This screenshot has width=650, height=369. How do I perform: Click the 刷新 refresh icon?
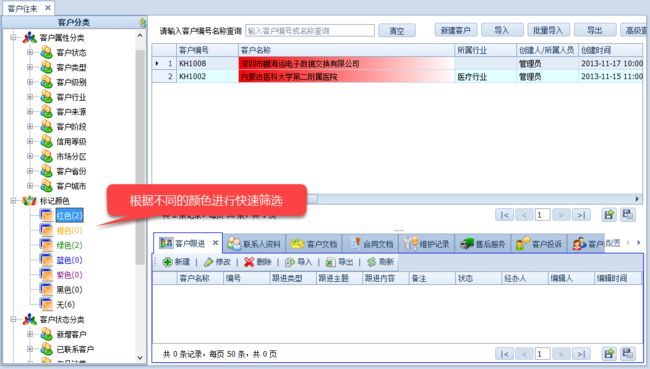click(x=371, y=262)
